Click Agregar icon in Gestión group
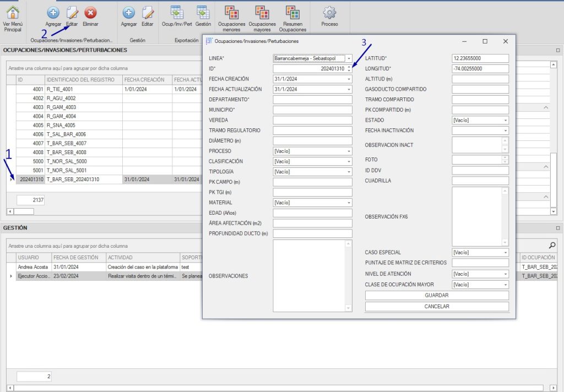 [128, 13]
